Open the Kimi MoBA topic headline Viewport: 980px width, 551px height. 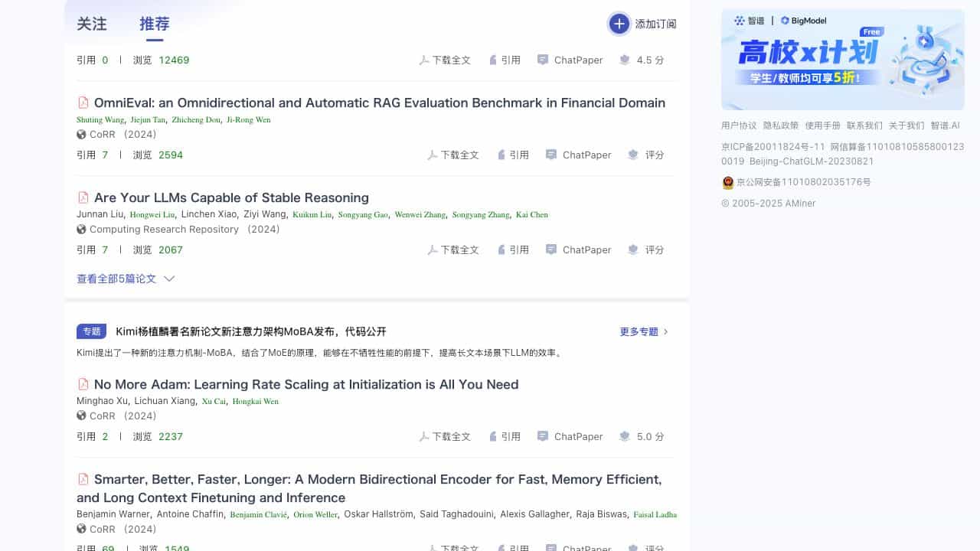pos(251,331)
